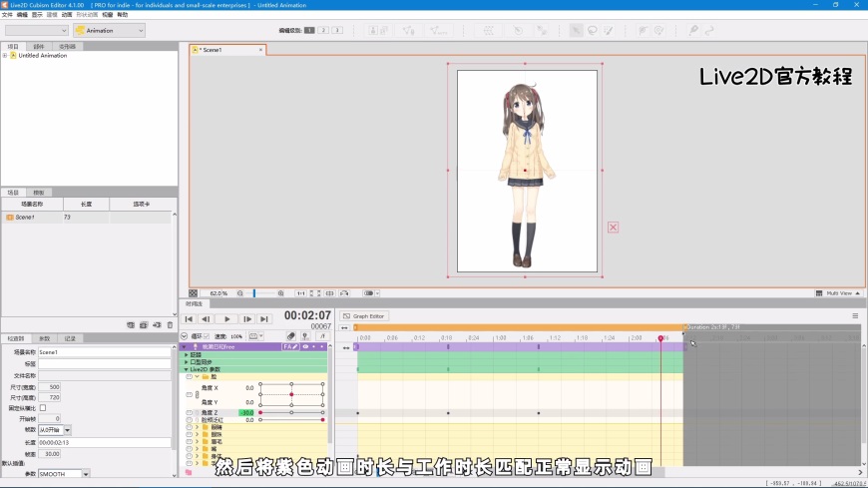Image resolution: width=868 pixels, height=488 pixels.
Task: Open the timeline options circle dropdown
Action: [185, 336]
